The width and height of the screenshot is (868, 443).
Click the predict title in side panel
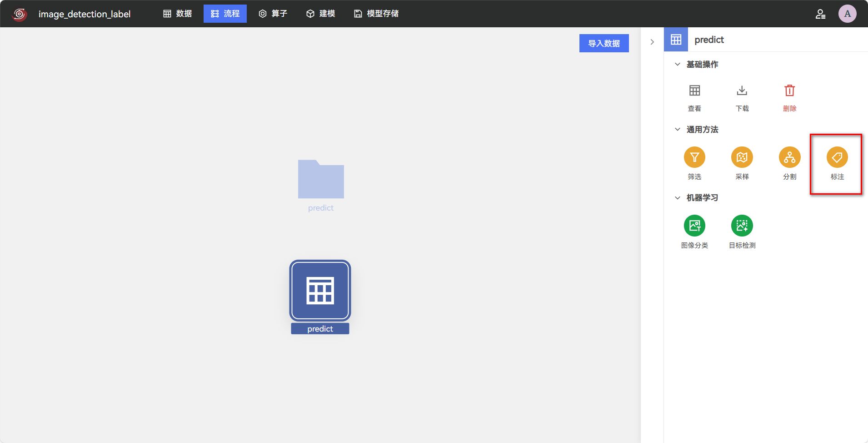pyautogui.click(x=709, y=40)
